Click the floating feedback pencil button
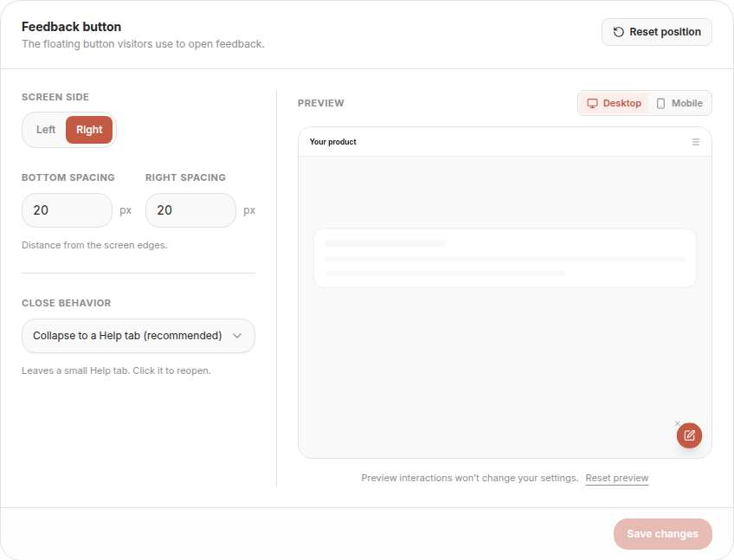Viewport: 734px width, 560px height. tap(689, 435)
